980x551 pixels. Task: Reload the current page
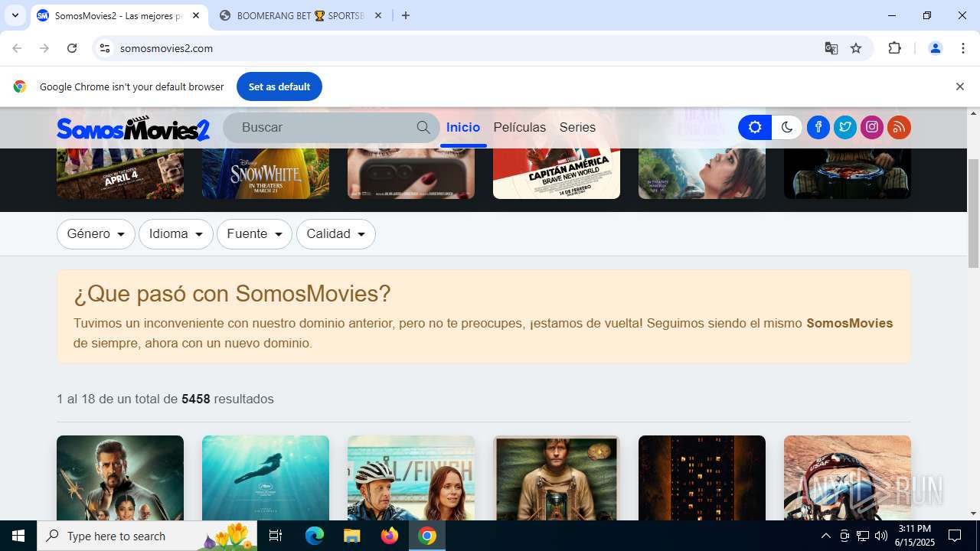[x=72, y=48]
